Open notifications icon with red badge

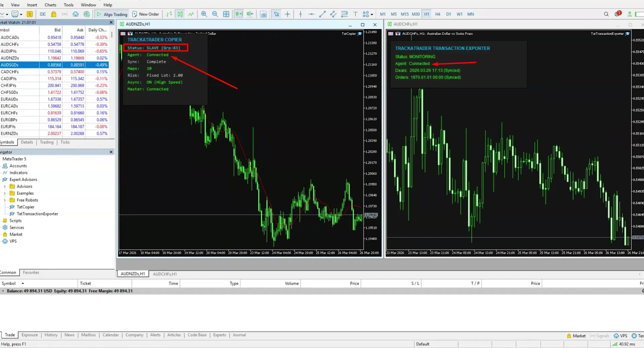(x=618, y=14)
